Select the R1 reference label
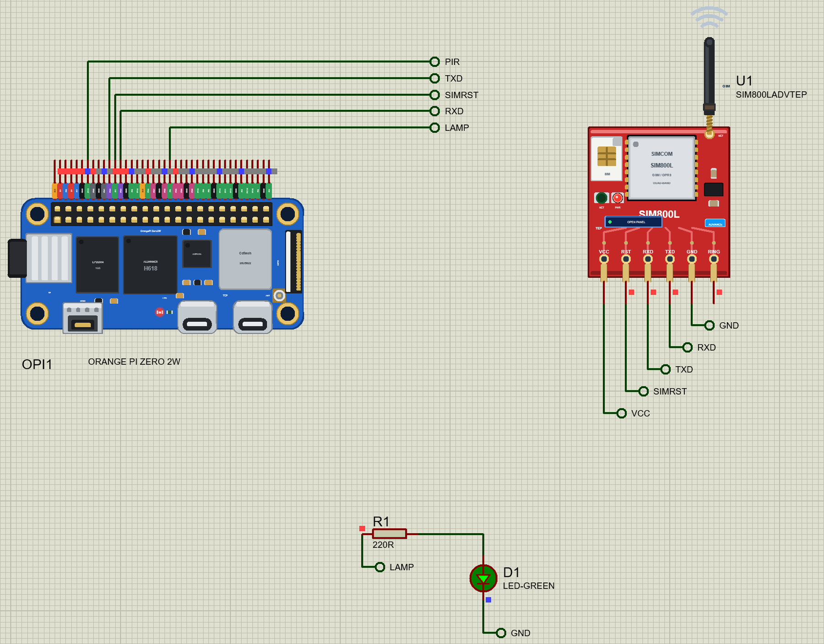The height and width of the screenshot is (644, 824). click(381, 521)
